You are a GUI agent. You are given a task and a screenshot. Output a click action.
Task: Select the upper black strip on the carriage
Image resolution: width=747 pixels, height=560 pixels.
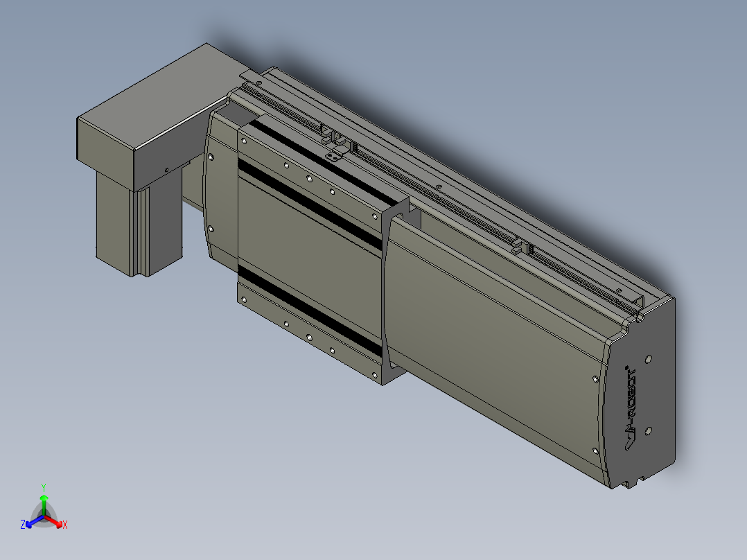click(312, 201)
